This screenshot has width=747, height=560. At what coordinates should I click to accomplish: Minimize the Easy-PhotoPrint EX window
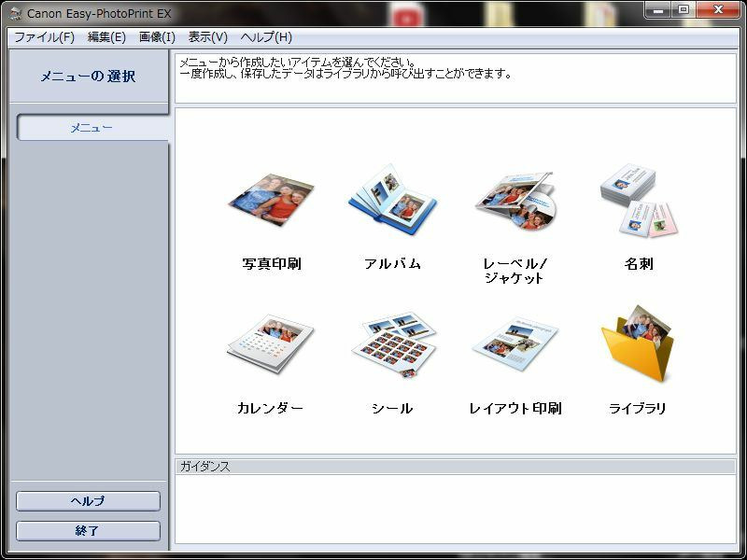(x=658, y=9)
